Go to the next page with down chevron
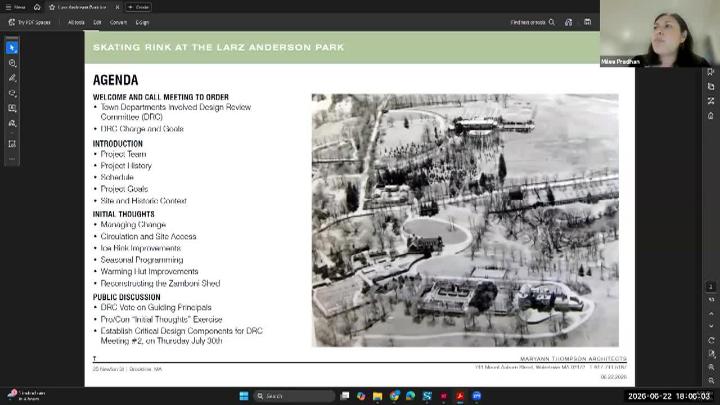This screenshot has width=720, height=405. 711,326
